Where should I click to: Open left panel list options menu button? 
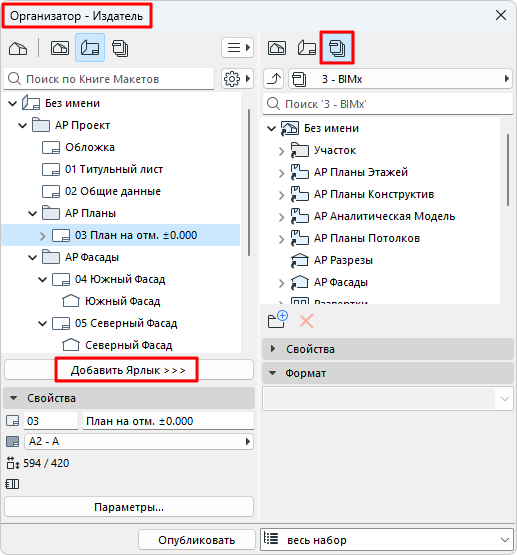pyautogui.click(x=237, y=47)
